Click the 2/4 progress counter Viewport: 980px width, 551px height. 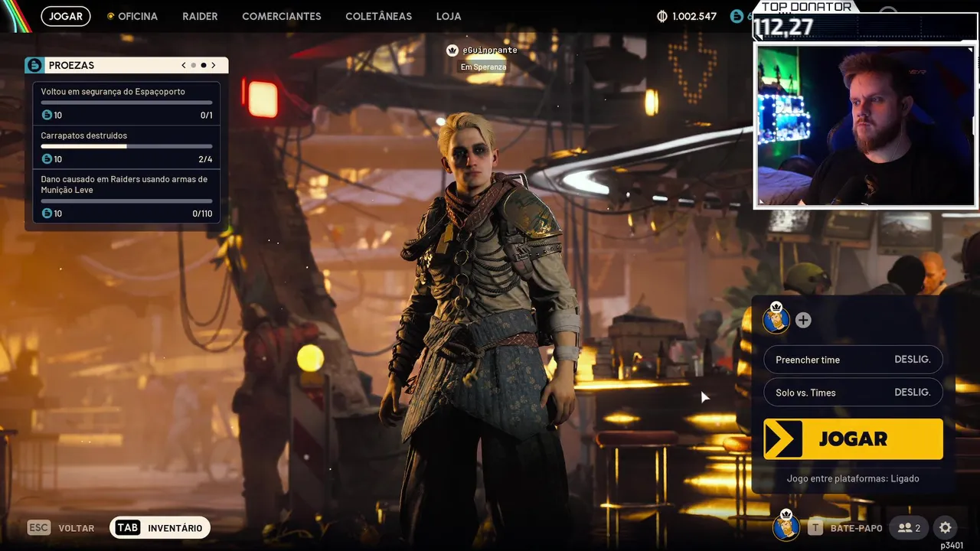point(205,159)
